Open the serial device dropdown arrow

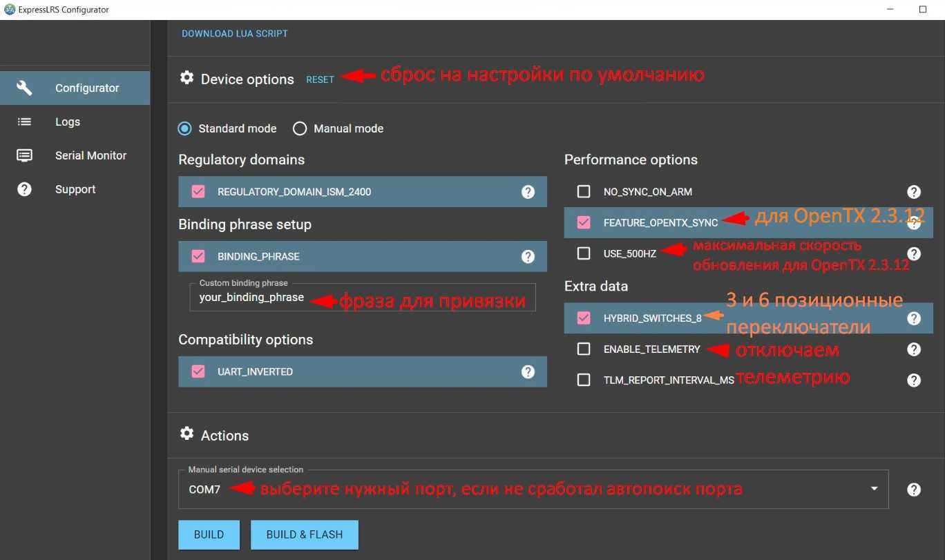(x=874, y=489)
